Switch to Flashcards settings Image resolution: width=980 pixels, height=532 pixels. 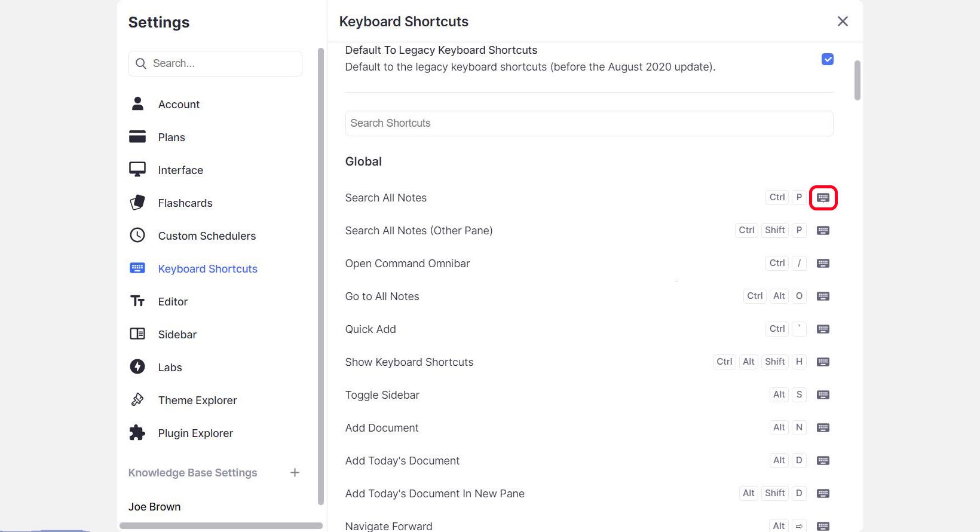point(185,203)
